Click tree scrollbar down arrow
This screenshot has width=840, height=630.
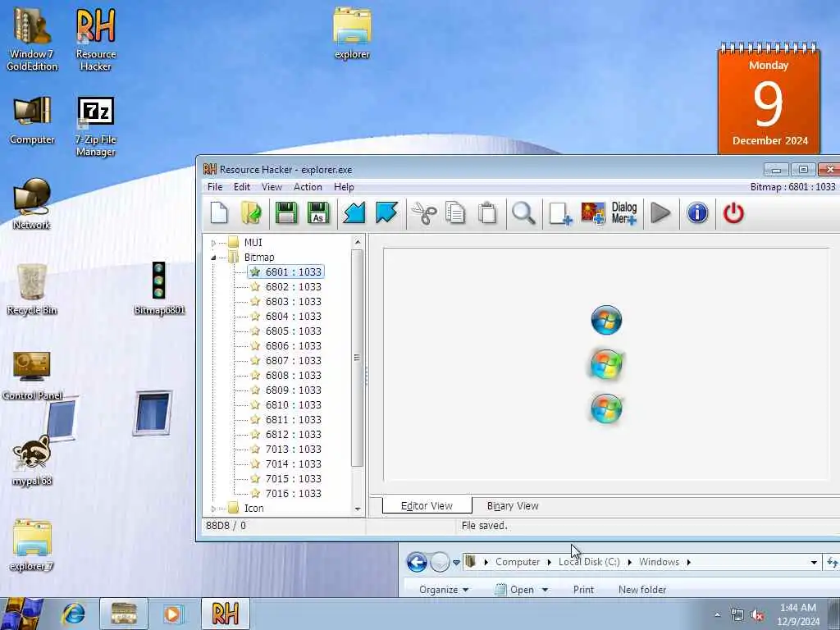click(358, 509)
